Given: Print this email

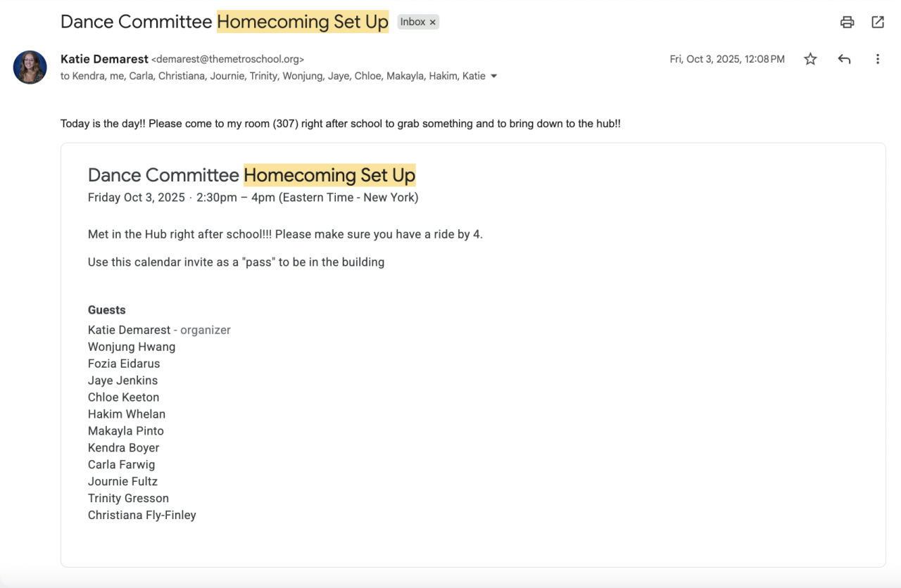Looking at the screenshot, I should 847,22.
